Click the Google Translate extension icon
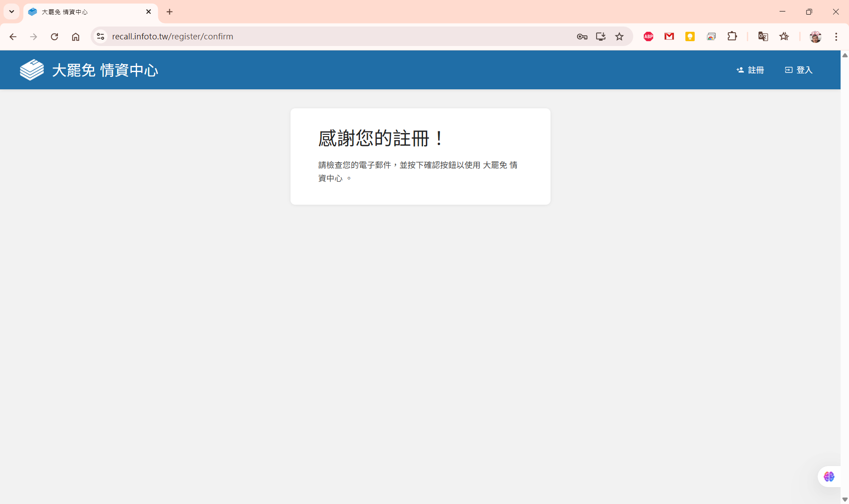The image size is (849, 504). (763, 37)
